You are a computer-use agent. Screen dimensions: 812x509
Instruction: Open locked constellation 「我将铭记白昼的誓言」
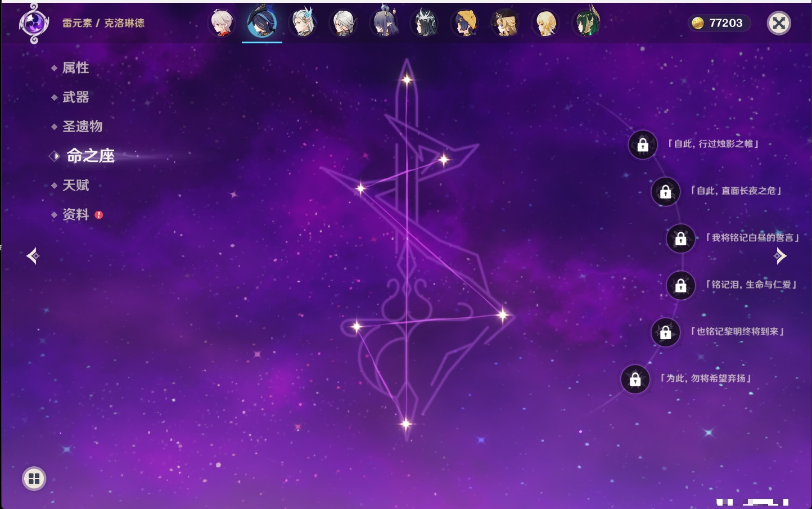(680, 238)
